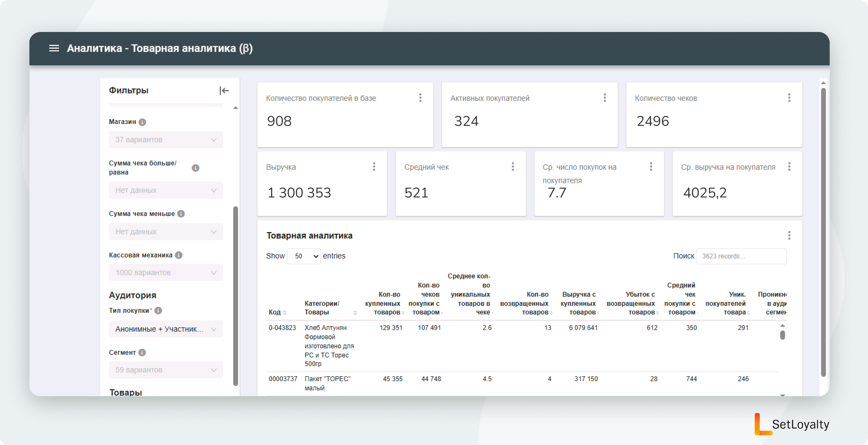Open the Товарная аналитика table options menu
Screen dimensions: 868x445
pos(789,235)
